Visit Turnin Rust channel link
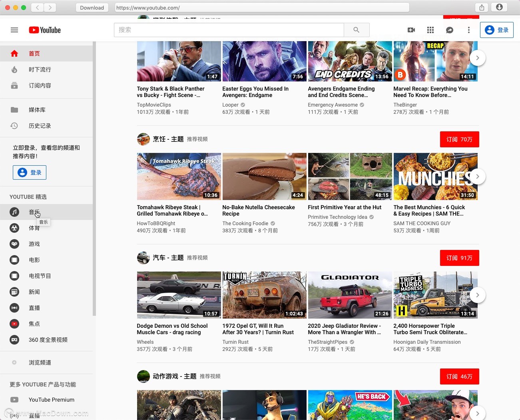 click(235, 342)
